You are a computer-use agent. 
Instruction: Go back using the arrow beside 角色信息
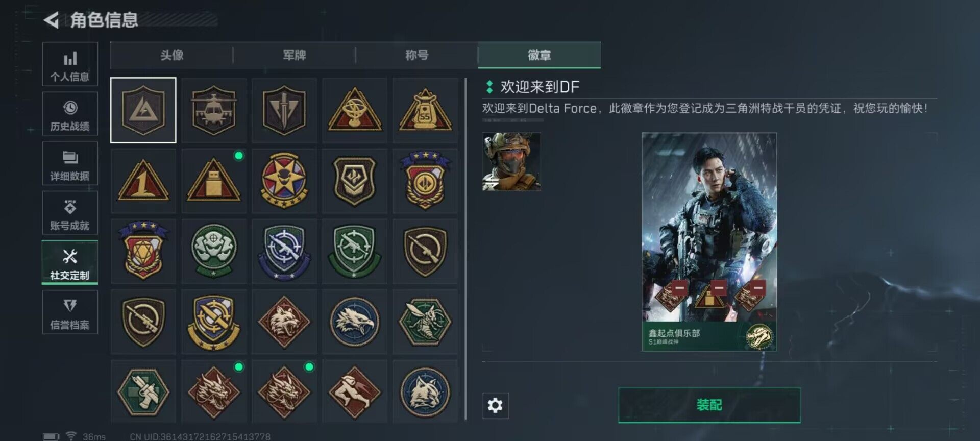tap(51, 20)
